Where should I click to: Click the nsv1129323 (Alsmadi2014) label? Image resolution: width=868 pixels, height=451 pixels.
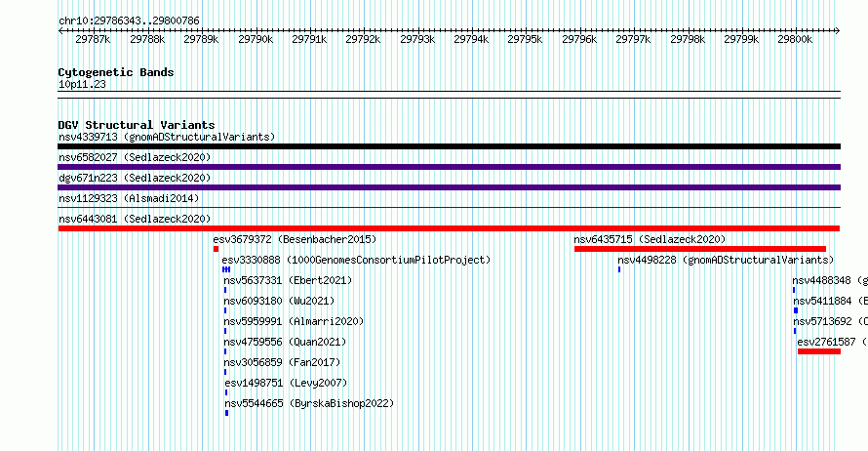pos(129,198)
